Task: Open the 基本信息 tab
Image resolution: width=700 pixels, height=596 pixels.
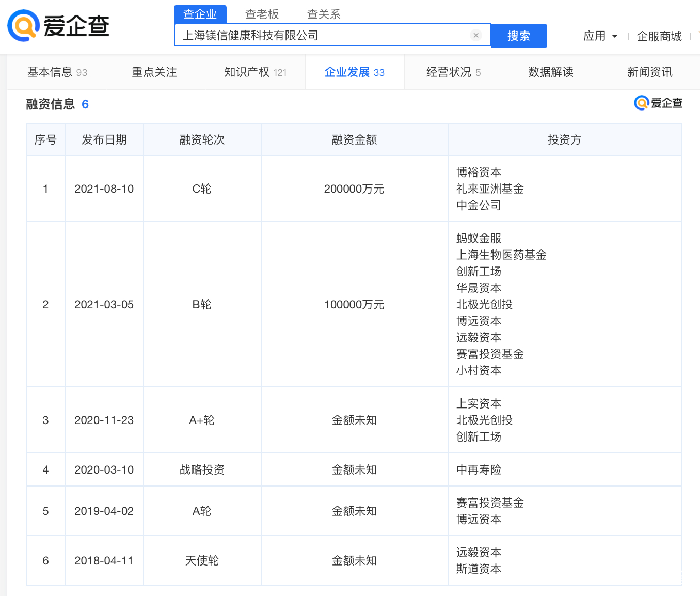Action: pos(57,72)
